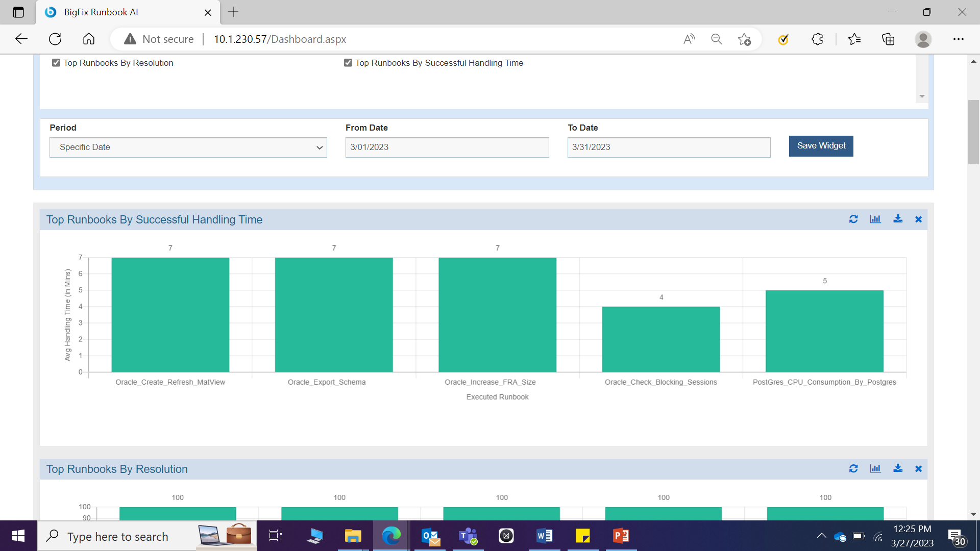Open chart view for Handling Time widget
Screen dimensions: 980x551
[875, 219]
